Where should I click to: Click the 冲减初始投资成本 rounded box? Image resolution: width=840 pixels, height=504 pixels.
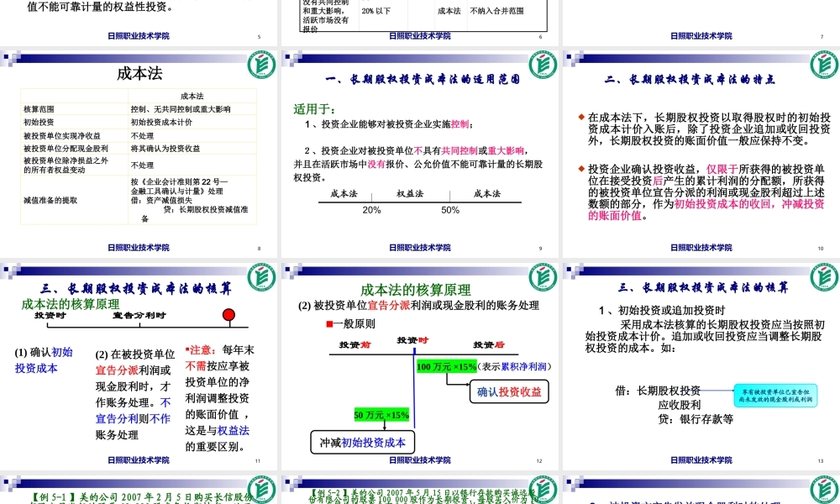363,443
